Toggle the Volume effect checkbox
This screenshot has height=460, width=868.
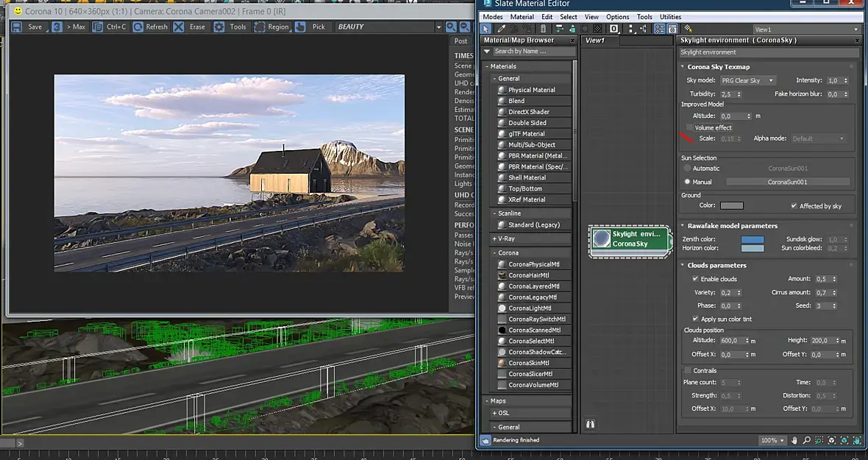[x=689, y=128]
